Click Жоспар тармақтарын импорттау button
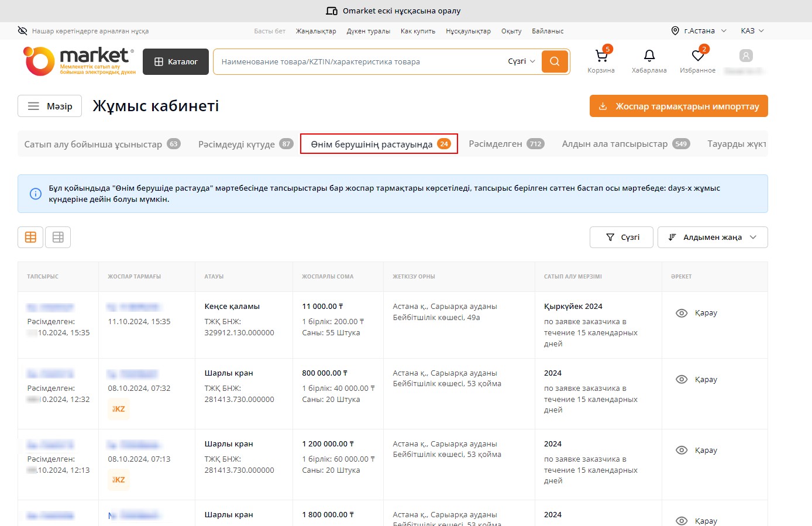This screenshot has height=526, width=812. (679, 106)
